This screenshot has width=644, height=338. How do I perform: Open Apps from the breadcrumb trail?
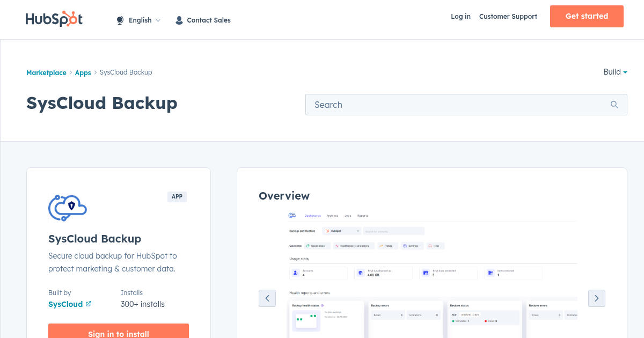83,72
